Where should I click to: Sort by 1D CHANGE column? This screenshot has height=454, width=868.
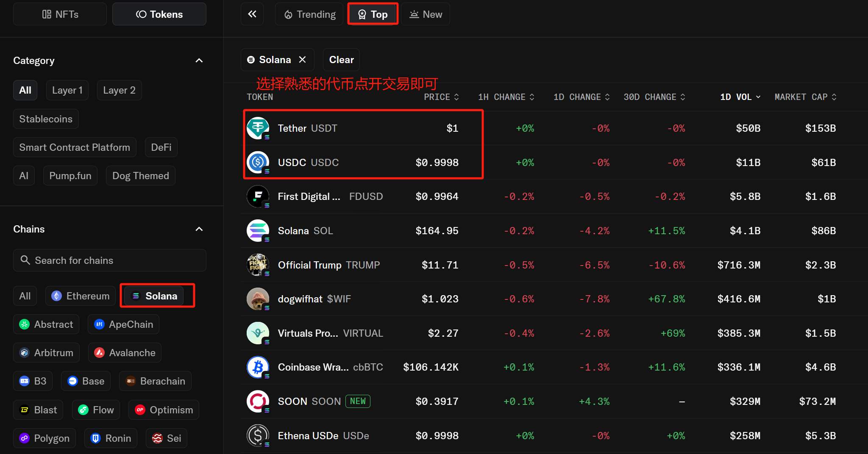point(581,97)
